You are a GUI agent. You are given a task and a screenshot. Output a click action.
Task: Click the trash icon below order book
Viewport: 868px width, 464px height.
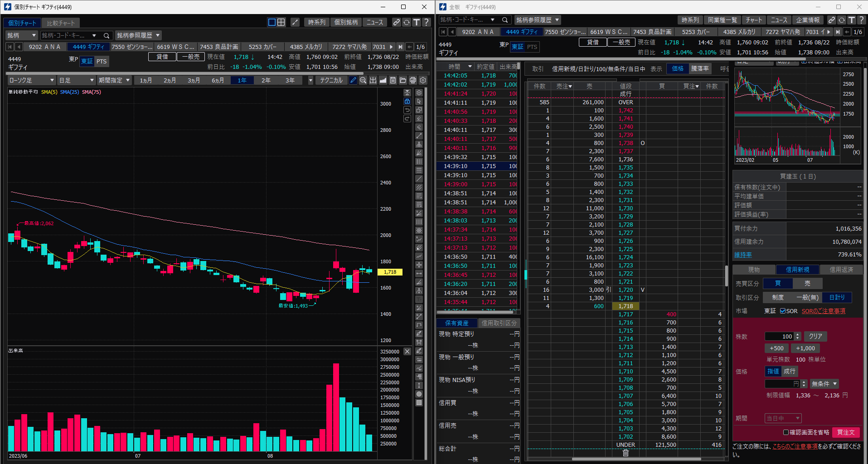pyautogui.click(x=626, y=453)
